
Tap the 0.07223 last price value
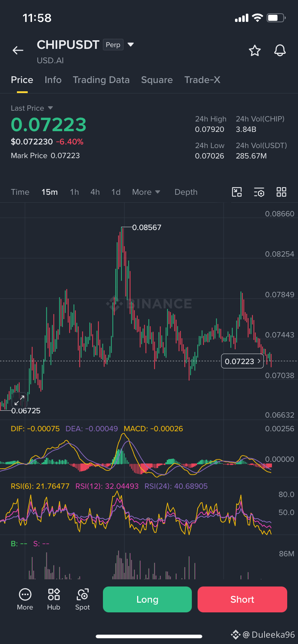coord(49,125)
